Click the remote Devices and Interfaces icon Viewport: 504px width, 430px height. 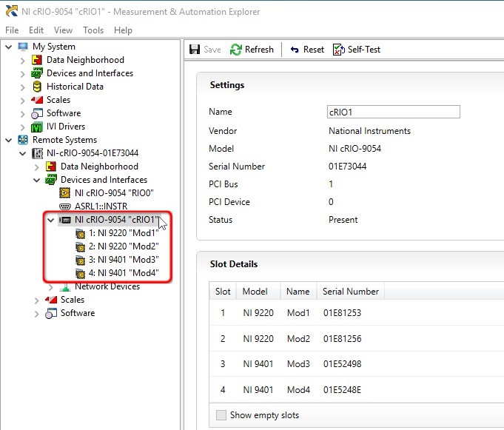[x=51, y=180]
